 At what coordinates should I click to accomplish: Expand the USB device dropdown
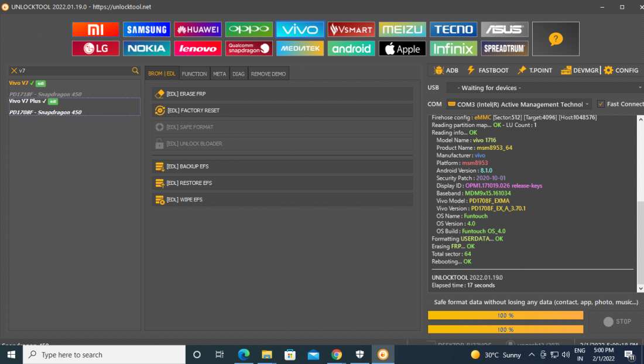click(545, 88)
